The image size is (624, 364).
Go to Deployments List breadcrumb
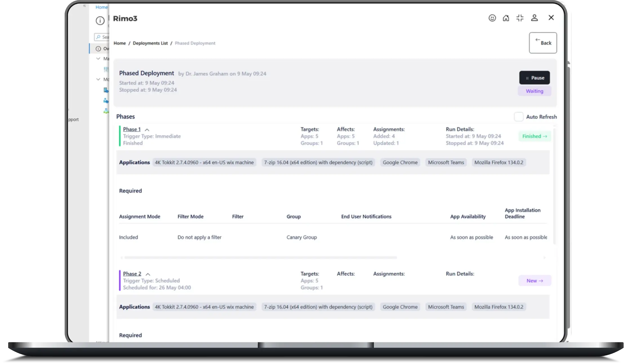click(x=150, y=43)
